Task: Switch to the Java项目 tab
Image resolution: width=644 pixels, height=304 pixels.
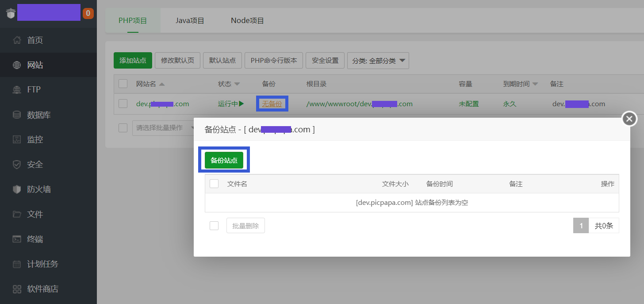Action: (x=189, y=20)
